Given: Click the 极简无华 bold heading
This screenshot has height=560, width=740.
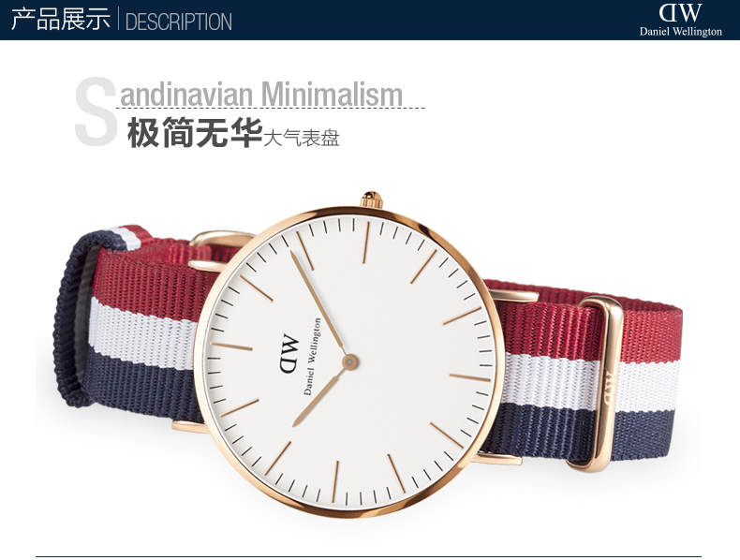Looking at the screenshot, I should (x=195, y=133).
